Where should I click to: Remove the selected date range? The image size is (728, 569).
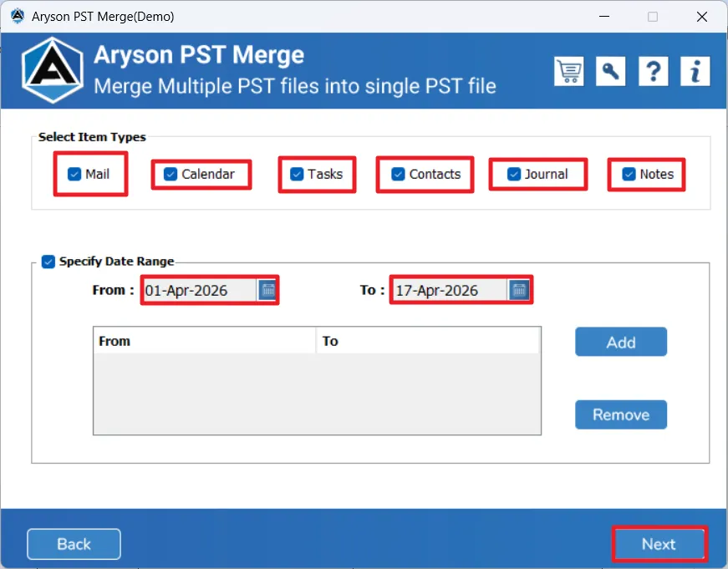tap(621, 414)
